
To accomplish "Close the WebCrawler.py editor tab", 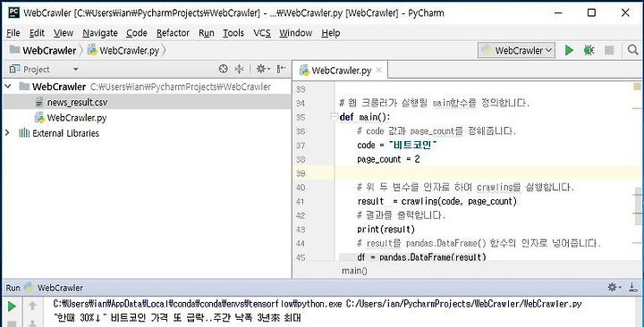I will [x=378, y=71].
